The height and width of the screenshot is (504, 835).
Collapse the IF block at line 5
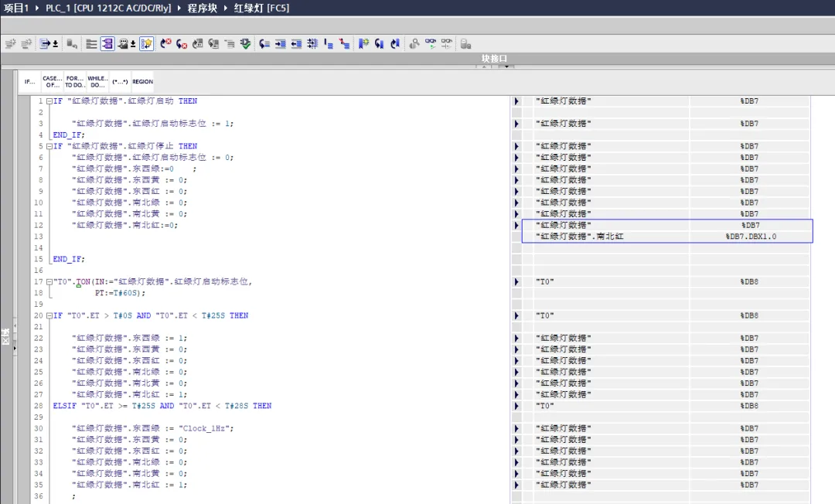pos(49,146)
